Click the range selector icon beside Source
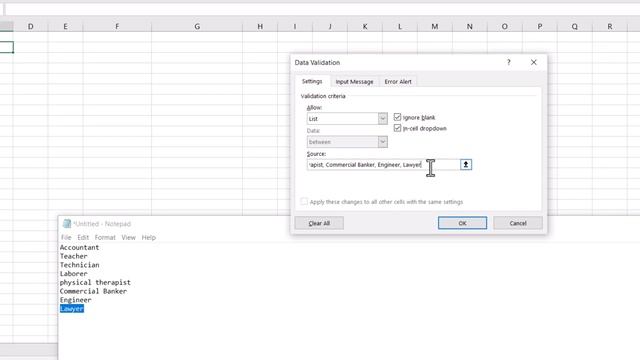This screenshot has width=640, height=360. point(466,164)
